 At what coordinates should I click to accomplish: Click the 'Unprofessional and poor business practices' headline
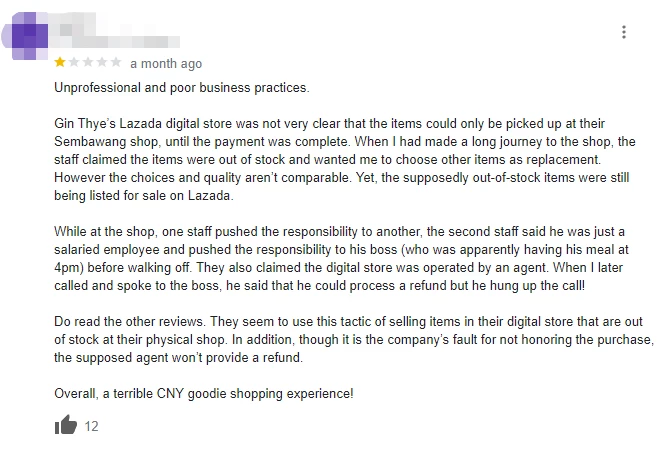(x=182, y=88)
